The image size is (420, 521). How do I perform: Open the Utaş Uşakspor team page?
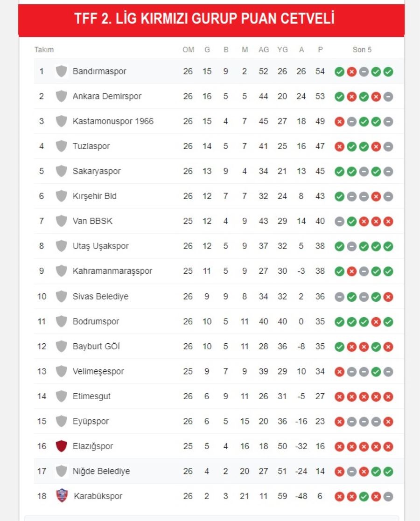click(x=100, y=246)
